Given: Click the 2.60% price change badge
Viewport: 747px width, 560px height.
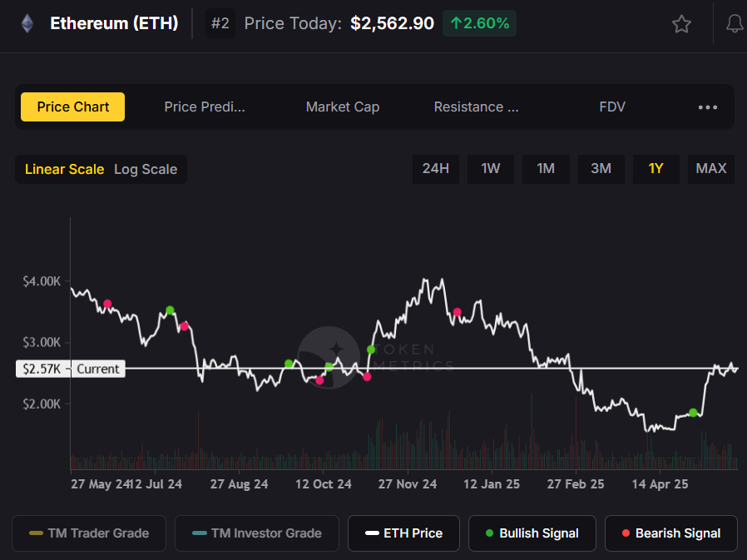Looking at the screenshot, I should click(479, 23).
